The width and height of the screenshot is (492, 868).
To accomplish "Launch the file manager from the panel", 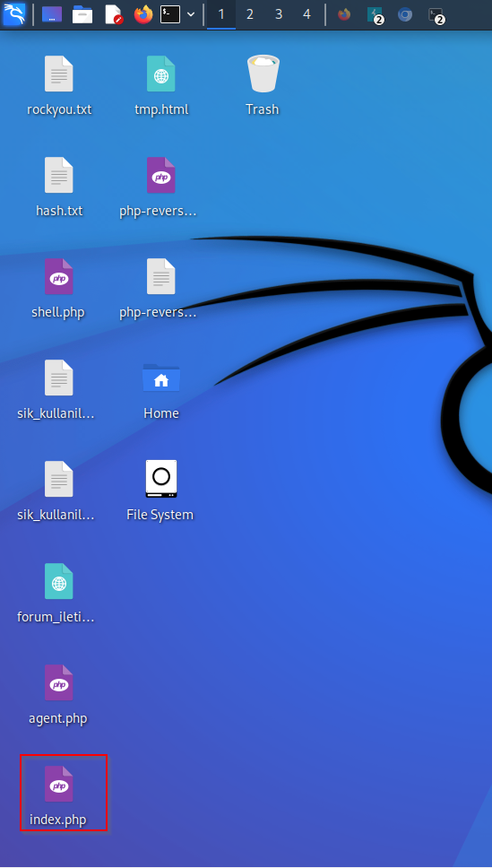I will [82, 13].
